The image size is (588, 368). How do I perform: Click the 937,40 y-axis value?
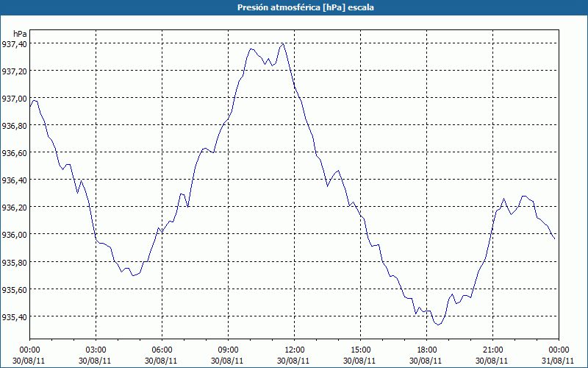tap(15, 44)
